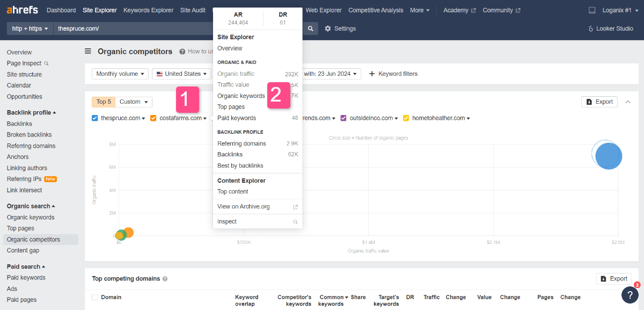Click the magnifier icon next to Page inspect
The width and height of the screenshot is (644, 310).
pyautogui.click(x=46, y=63)
